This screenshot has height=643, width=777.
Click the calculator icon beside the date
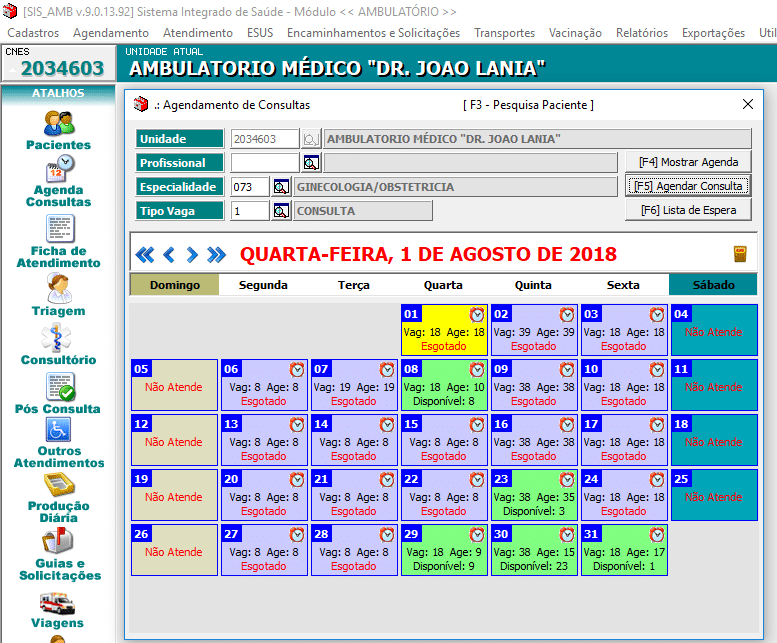coord(740,253)
